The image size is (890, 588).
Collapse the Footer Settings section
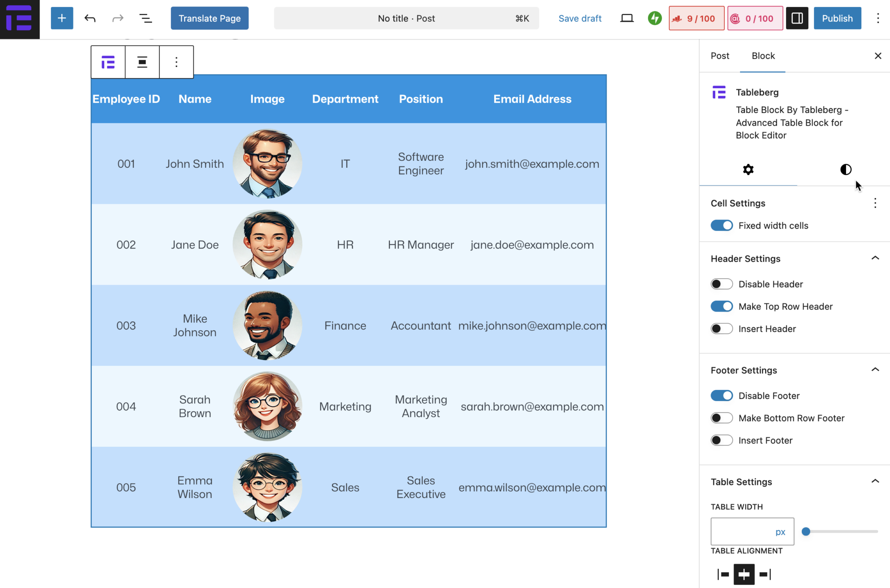click(875, 369)
